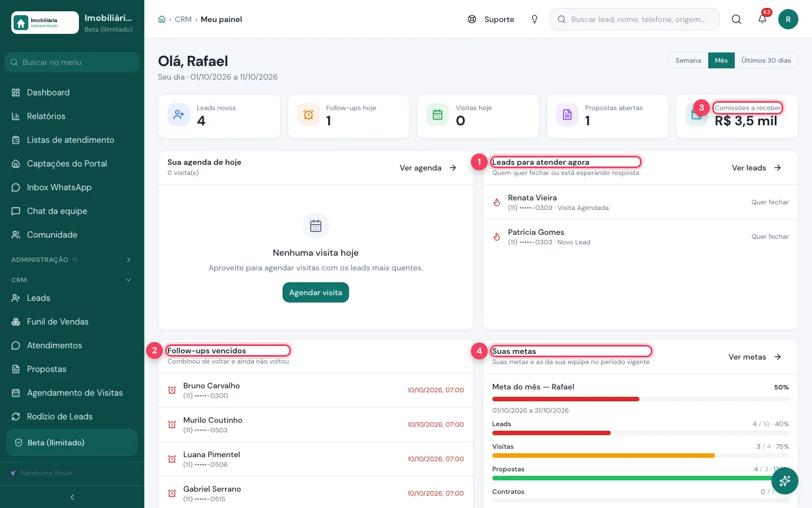Click the alarm icon beside Bruno Carvalho
Viewport: 812px width, 508px height.
point(172,390)
